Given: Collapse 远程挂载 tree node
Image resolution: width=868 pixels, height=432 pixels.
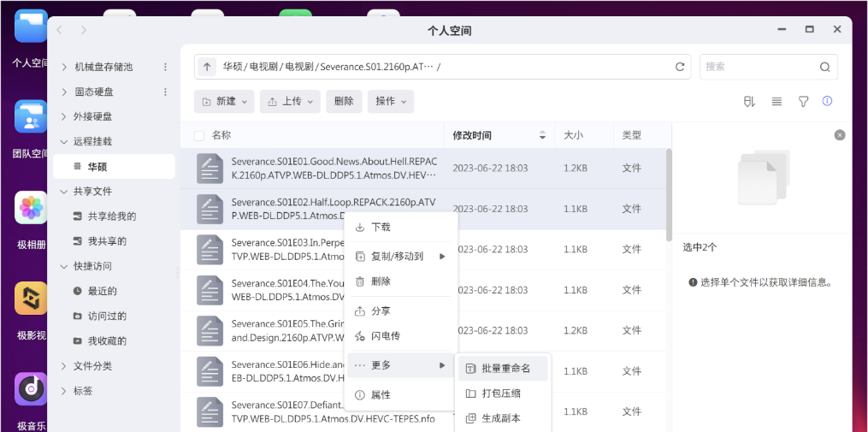Looking at the screenshot, I should (x=63, y=142).
